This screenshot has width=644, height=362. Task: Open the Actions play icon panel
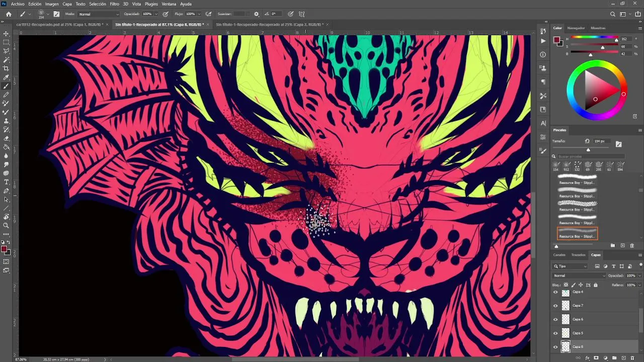click(543, 41)
